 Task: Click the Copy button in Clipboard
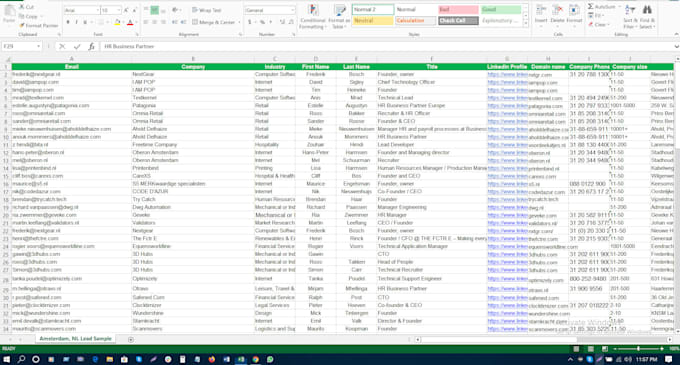tap(29, 16)
